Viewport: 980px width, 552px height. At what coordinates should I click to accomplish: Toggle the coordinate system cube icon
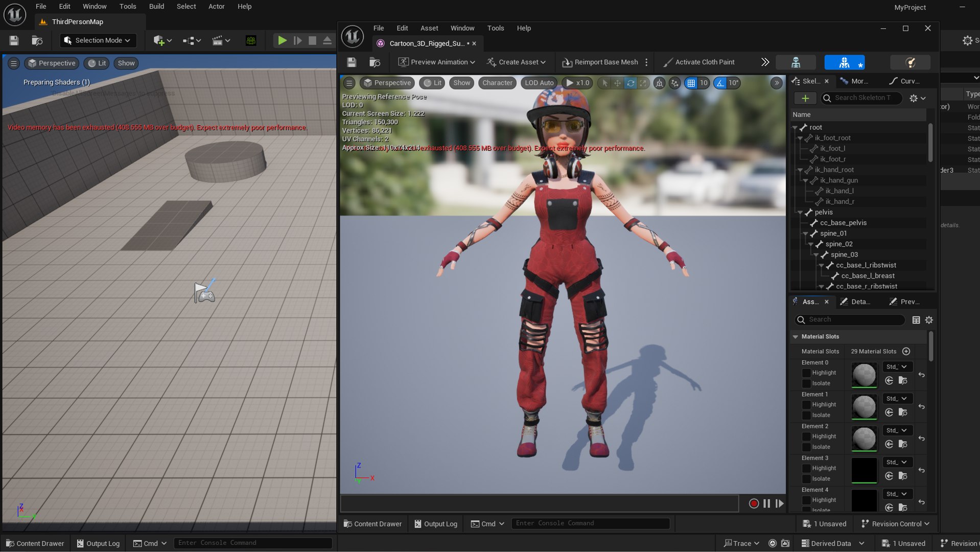click(660, 83)
